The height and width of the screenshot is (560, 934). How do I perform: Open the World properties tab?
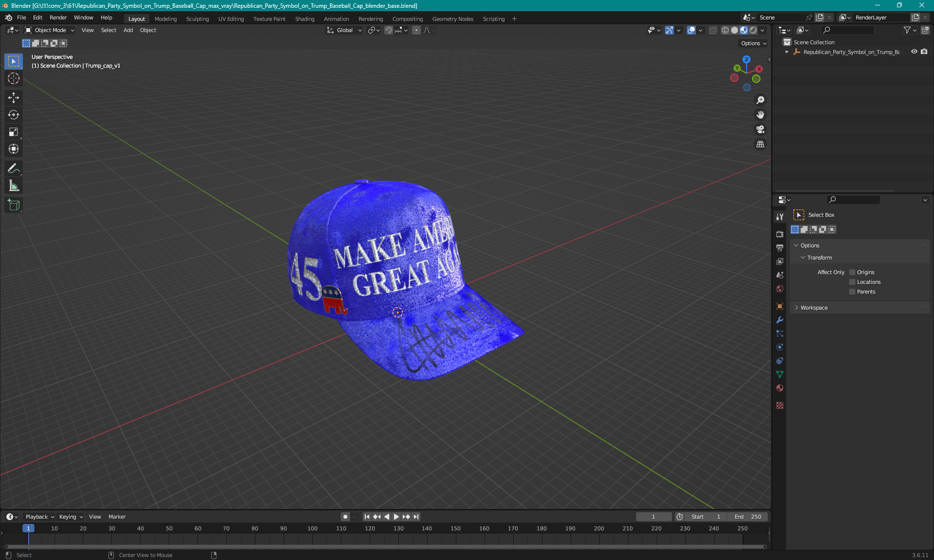pos(780,288)
